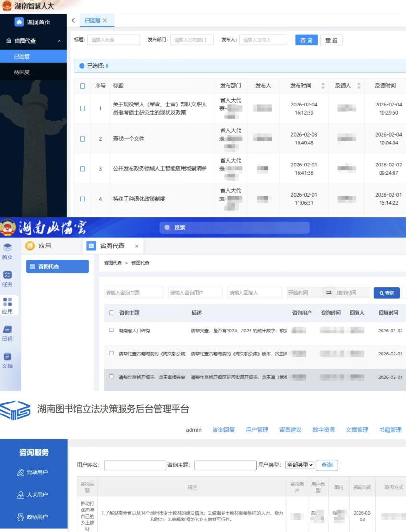The width and height of the screenshot is (406, 532).
Task: Click the 请输入咨询主题 input field
Action: 133,293
